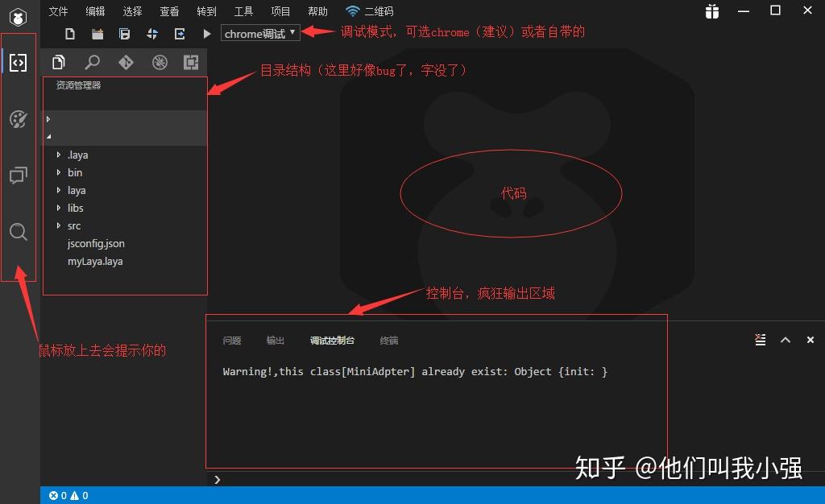
Task: Open the palette panel from the sidebar
Action: [18, 119]
